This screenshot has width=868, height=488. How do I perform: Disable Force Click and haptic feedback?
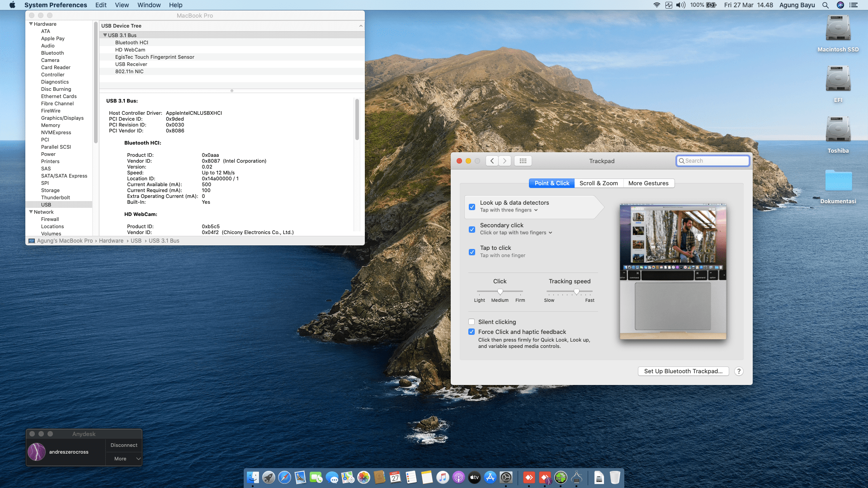pos(472,332)
